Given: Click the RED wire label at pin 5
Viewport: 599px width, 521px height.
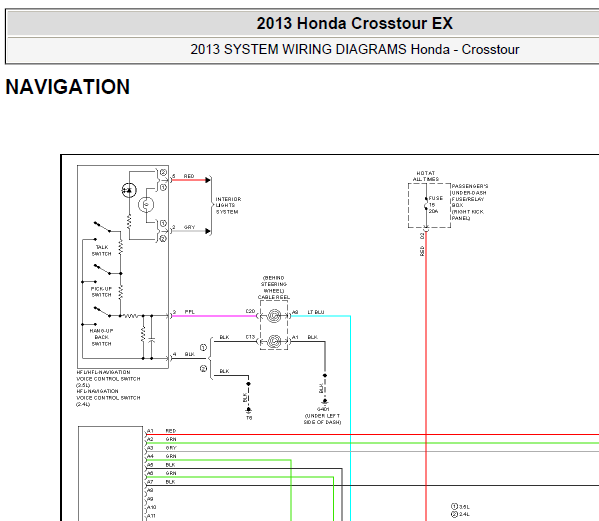Looking at the screenshot, I should tap(189, 176).
